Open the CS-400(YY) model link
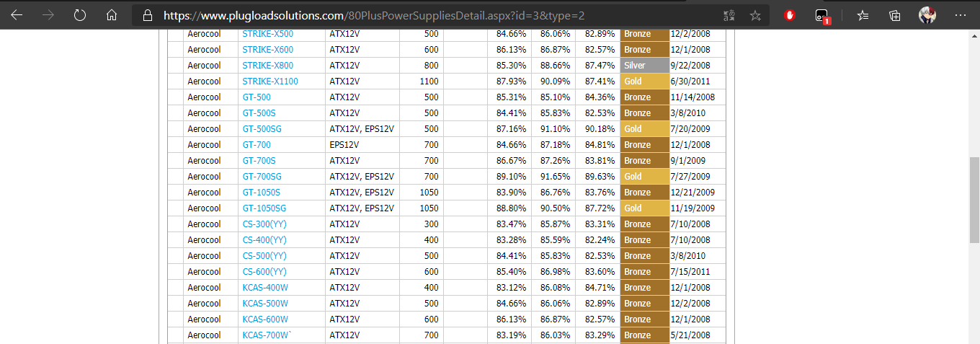 pos(264,240)
